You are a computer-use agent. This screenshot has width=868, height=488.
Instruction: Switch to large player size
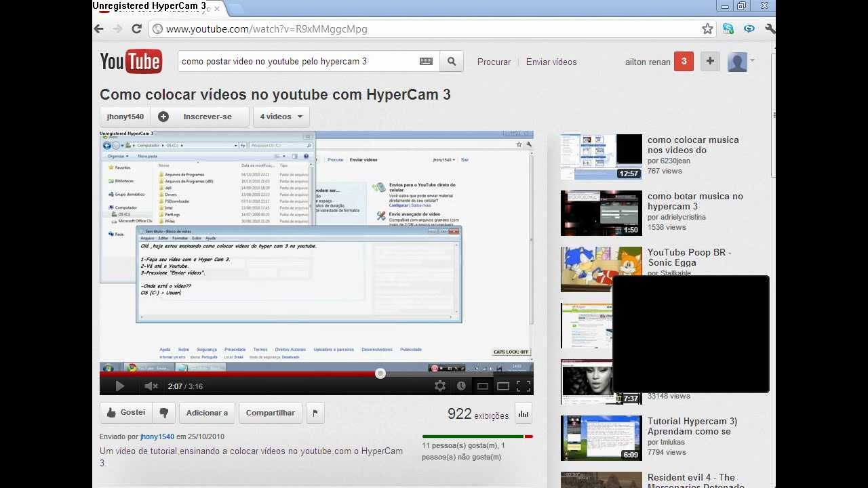point(502,386)
